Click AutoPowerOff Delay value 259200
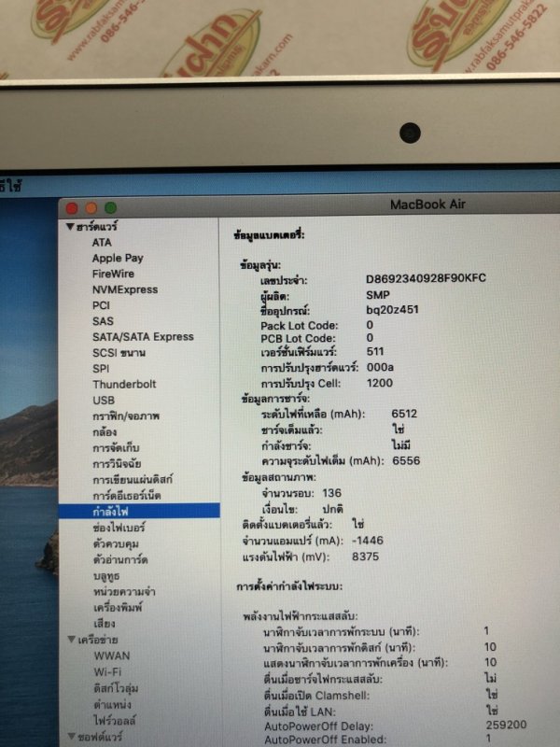Image resolution: width=560 pixels, height=747 pixels. [506, 726]
